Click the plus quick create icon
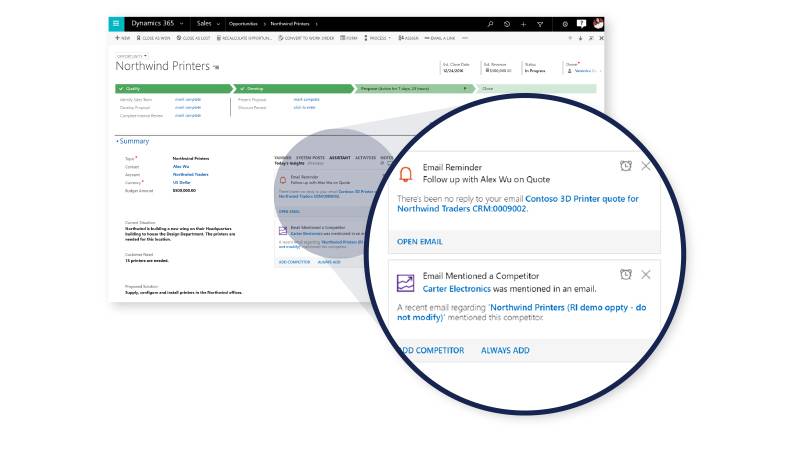This screenshot has height=450, width=800. pos(523,24)
